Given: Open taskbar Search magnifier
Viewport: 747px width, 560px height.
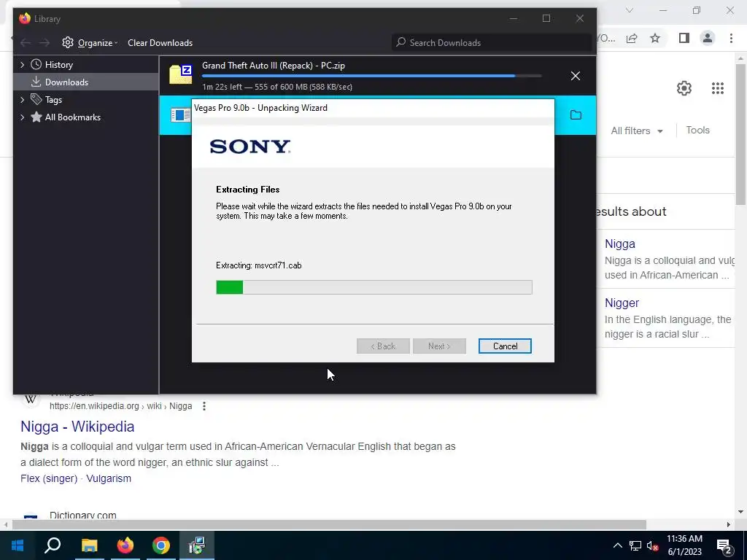Looking at the screenshot, I should pyautogui.click(x=53, y=545).
